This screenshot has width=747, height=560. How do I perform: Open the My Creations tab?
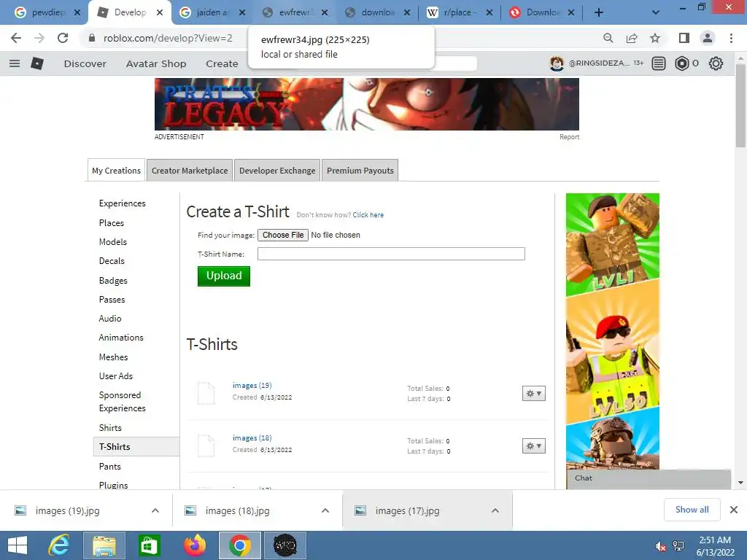click(116, 171)
